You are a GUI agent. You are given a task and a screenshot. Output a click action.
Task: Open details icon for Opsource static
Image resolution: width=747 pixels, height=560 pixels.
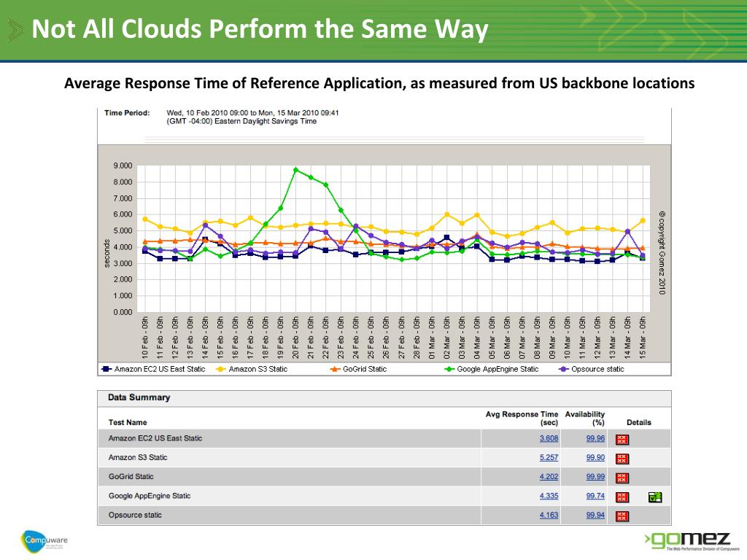click(622, 516)
